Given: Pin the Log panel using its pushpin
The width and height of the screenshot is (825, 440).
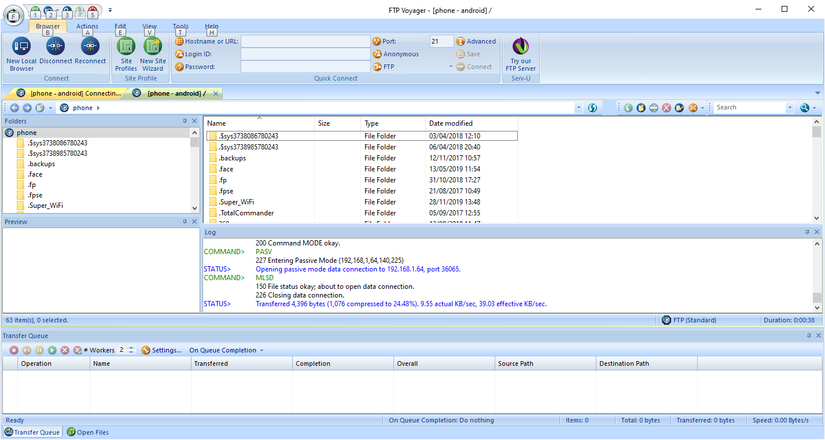Looking at the screenshot, I should 806,232.
